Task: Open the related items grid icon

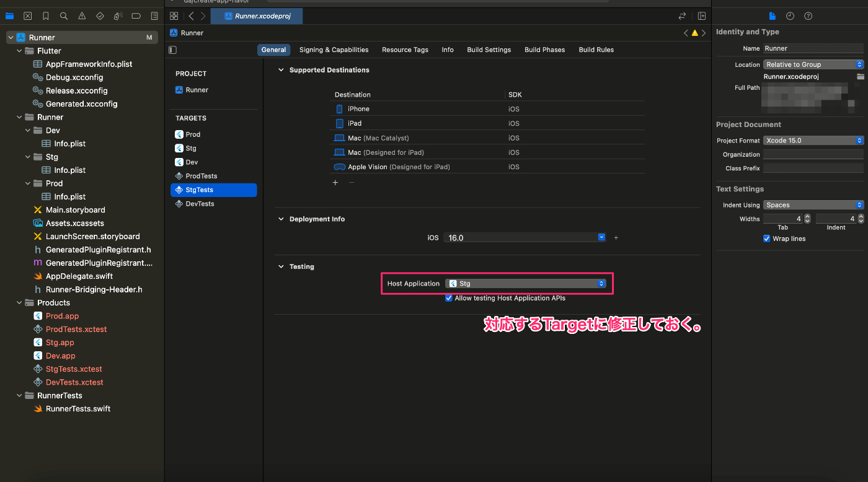Action: point(174,16)
